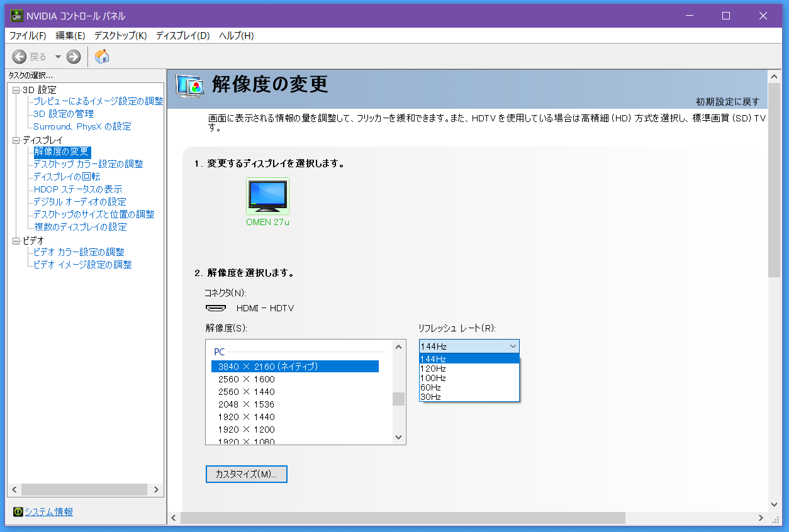Click the カスタマイズ(M)... button
This screenshot has height=532, width=789.
point(247,474)
